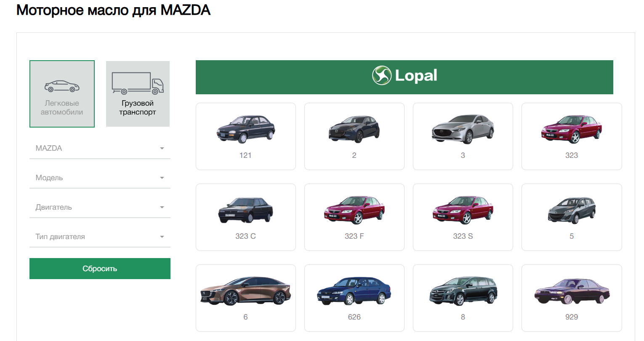Open the MAZDA brand dropdown
Image resolution: width=644 pixels, height=341 pixels.
(100, 148)
